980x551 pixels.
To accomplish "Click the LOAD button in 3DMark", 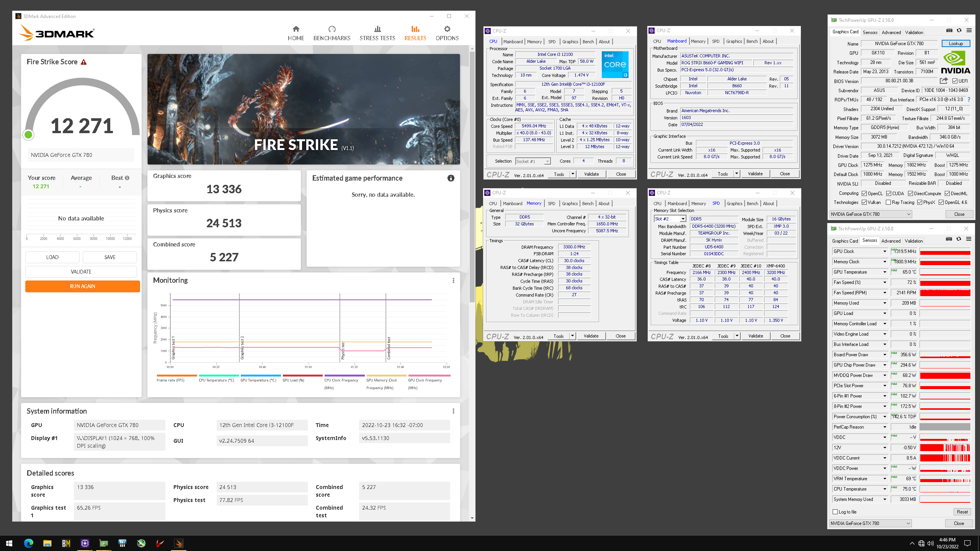I will 52,257.
